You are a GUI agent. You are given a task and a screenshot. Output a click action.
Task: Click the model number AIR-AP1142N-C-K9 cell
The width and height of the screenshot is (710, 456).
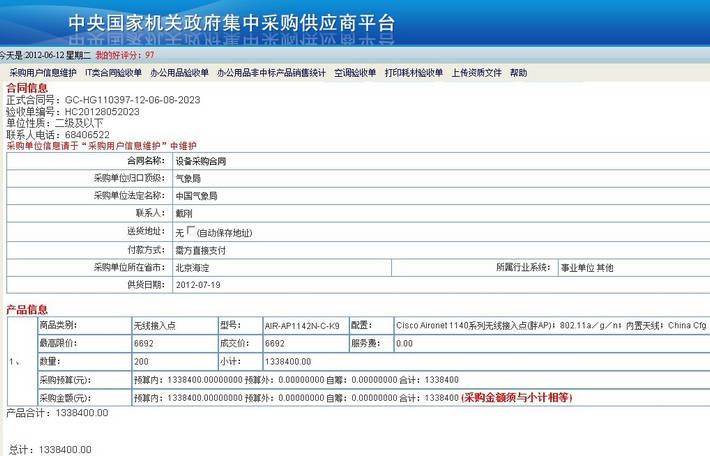[x=301, y=325]
